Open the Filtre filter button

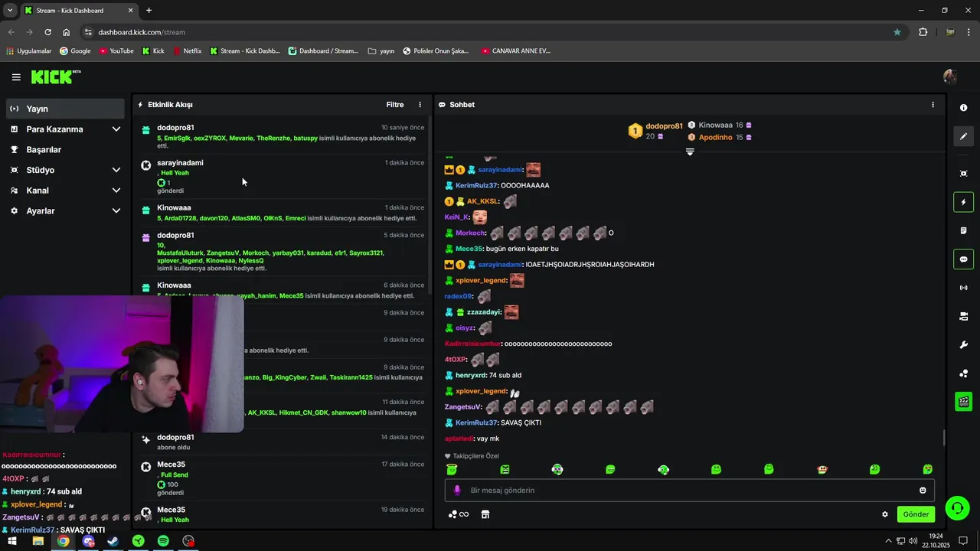click(394, 105)
